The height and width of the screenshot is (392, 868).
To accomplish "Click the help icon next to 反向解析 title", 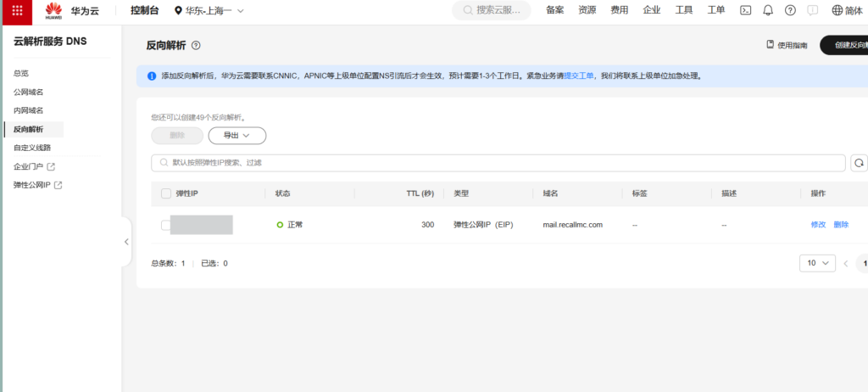I will [197, 45].
